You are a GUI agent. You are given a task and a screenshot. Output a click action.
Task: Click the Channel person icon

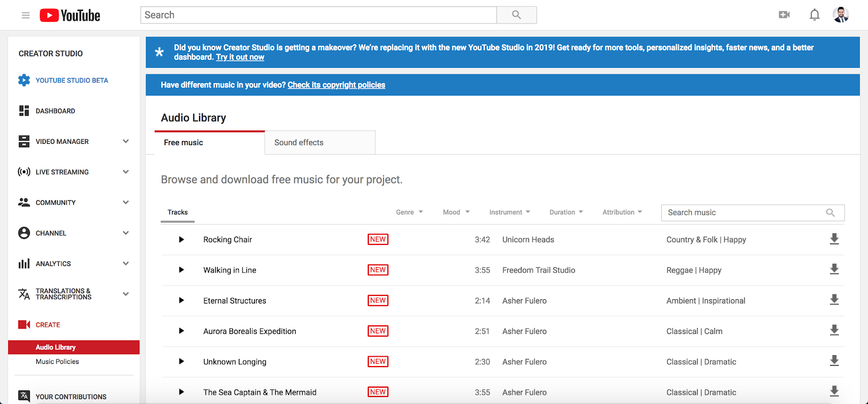point(24,233)
